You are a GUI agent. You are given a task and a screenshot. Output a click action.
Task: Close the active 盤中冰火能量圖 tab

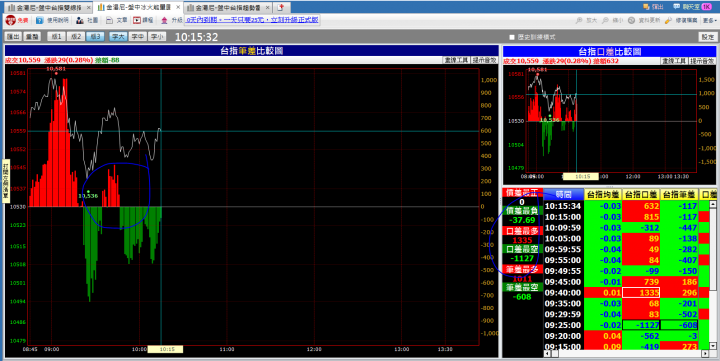178,7
